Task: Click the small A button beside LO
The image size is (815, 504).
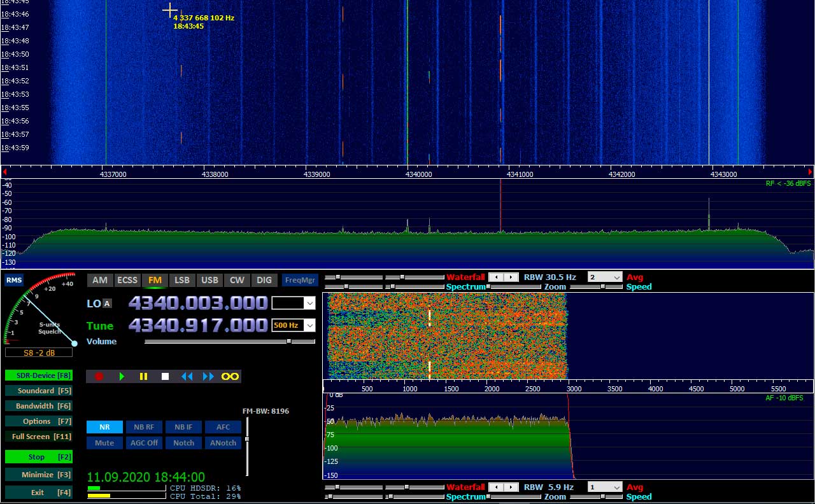Action: (107, 304)
